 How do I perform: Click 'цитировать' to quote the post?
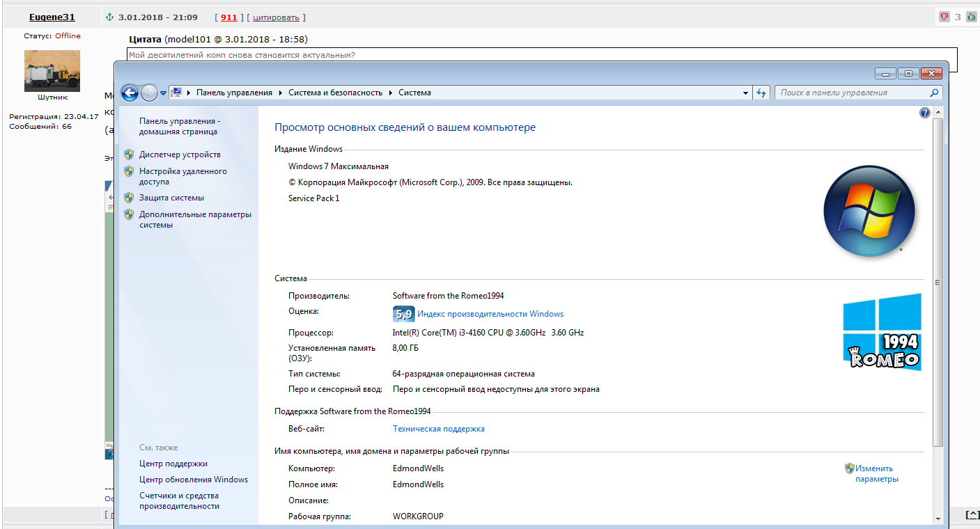click(276, 17)
